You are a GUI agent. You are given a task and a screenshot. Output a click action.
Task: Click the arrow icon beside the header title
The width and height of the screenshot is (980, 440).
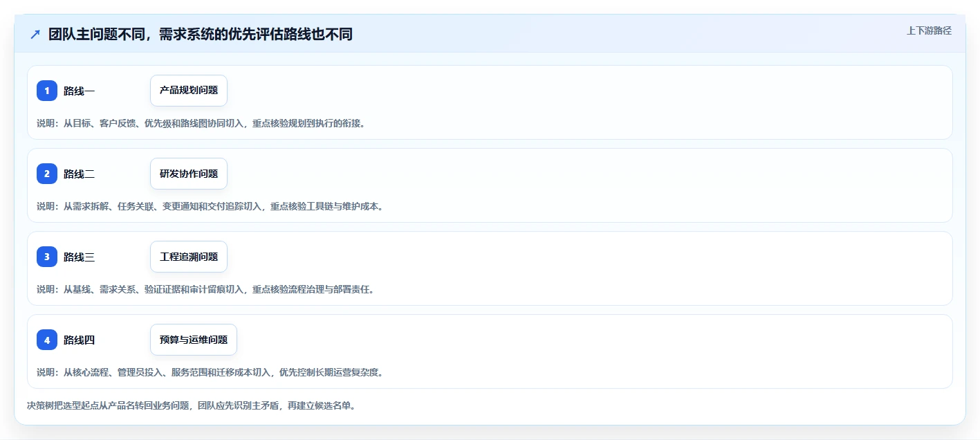tap(35, 35)
